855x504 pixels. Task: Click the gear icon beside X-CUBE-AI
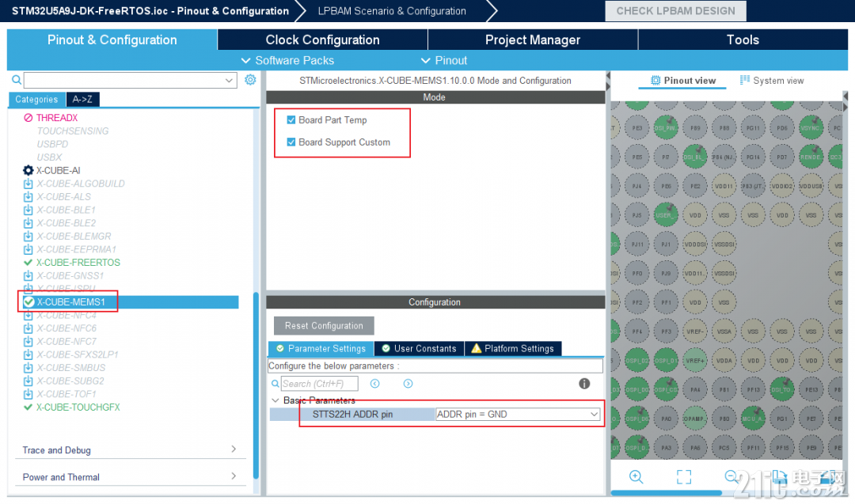tap(28, 171)
